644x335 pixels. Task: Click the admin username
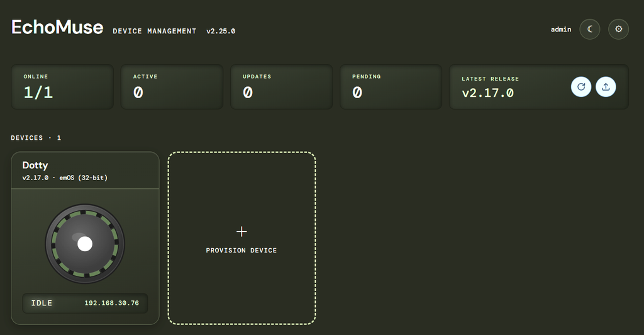pyautogui.click(x=561, y=29)
